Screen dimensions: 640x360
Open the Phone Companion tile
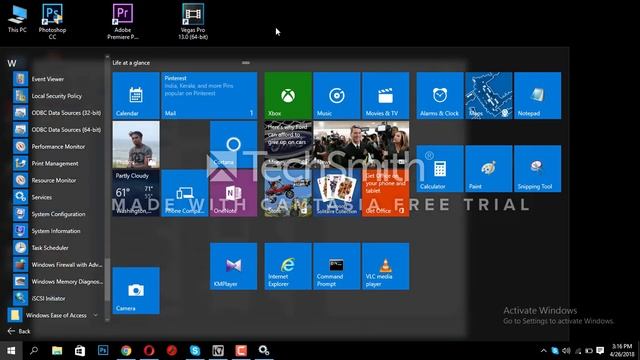tap(185, 193)
